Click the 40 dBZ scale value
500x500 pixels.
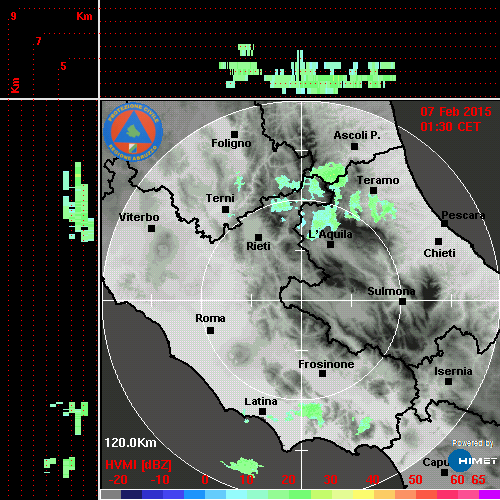(x=373, y=480)
